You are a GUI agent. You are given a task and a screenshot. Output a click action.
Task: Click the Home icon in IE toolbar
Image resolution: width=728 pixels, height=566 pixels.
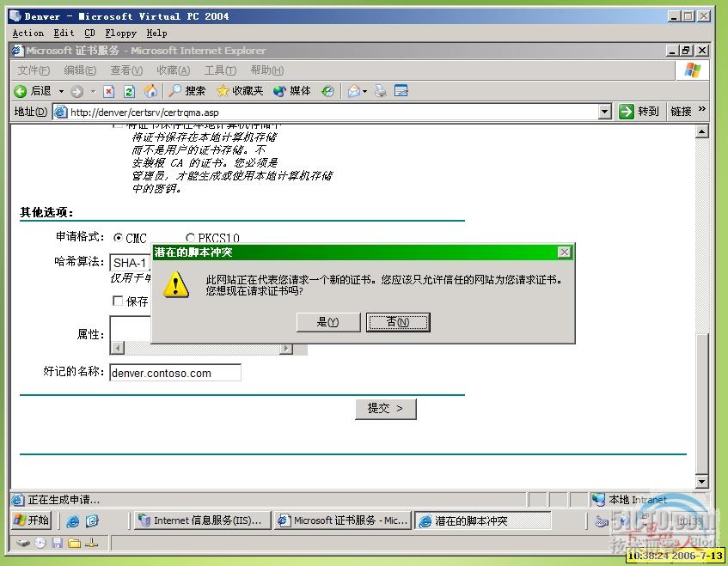click(150, 91)
